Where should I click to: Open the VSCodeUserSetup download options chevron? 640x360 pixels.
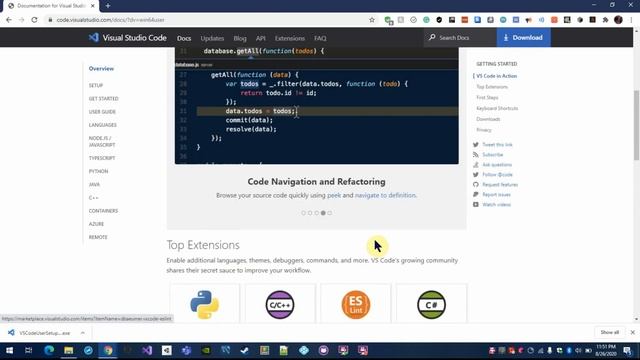pyautogui.click(x=83, y=333)
